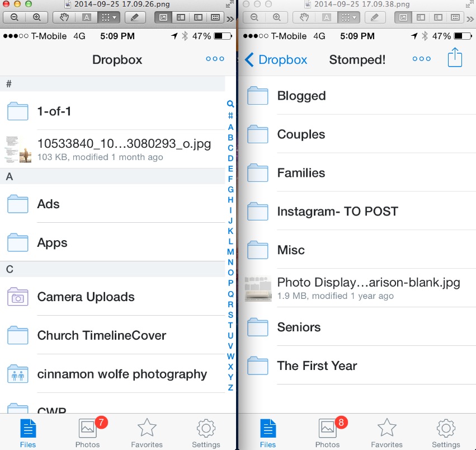This screenshot has height=450, width=476.
Task: Open the selection tool dropdown in right window
Action: pos(348,17)
